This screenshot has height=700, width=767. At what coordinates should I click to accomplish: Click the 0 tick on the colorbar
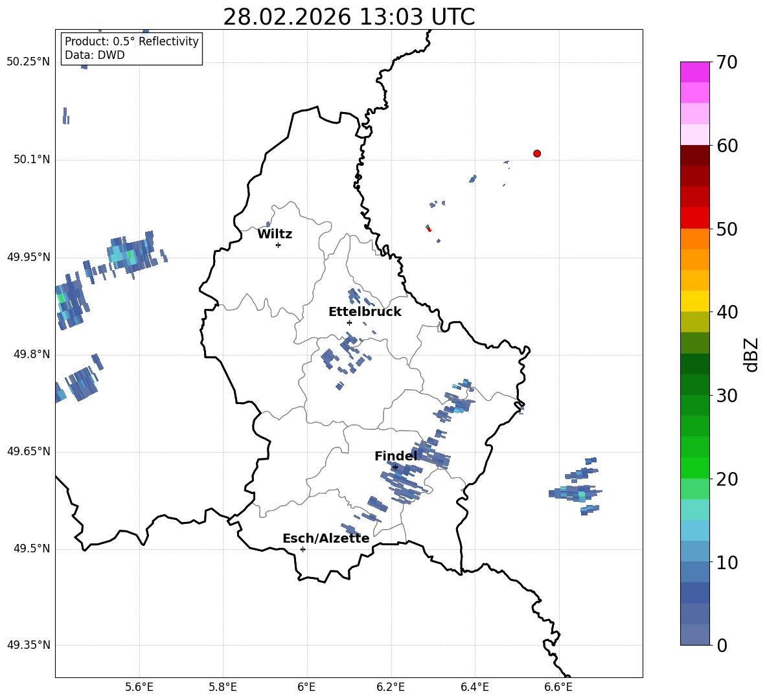tap(722, 645)
